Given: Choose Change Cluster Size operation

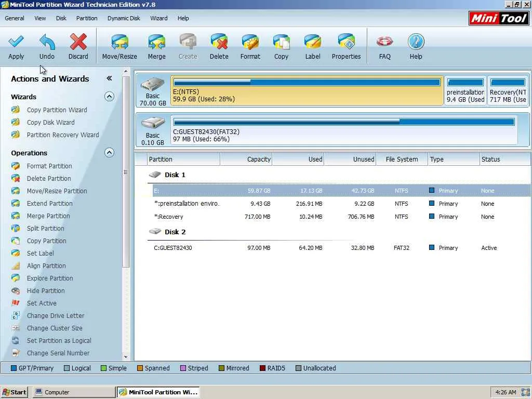Looking at the screenshot, I should point(55,328).
